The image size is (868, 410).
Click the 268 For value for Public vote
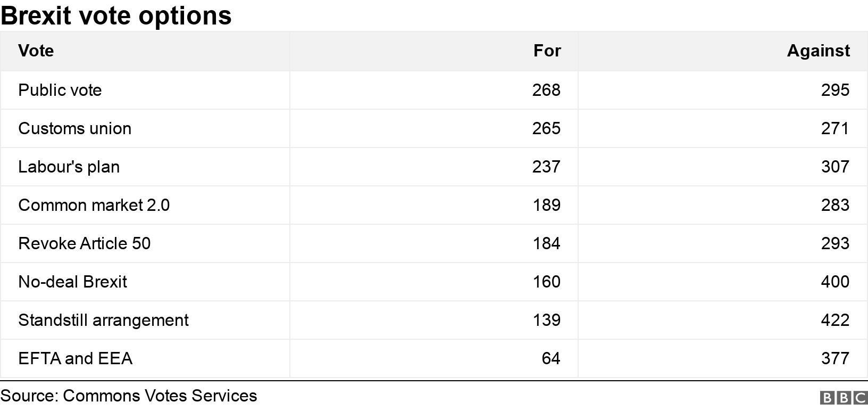547,90
